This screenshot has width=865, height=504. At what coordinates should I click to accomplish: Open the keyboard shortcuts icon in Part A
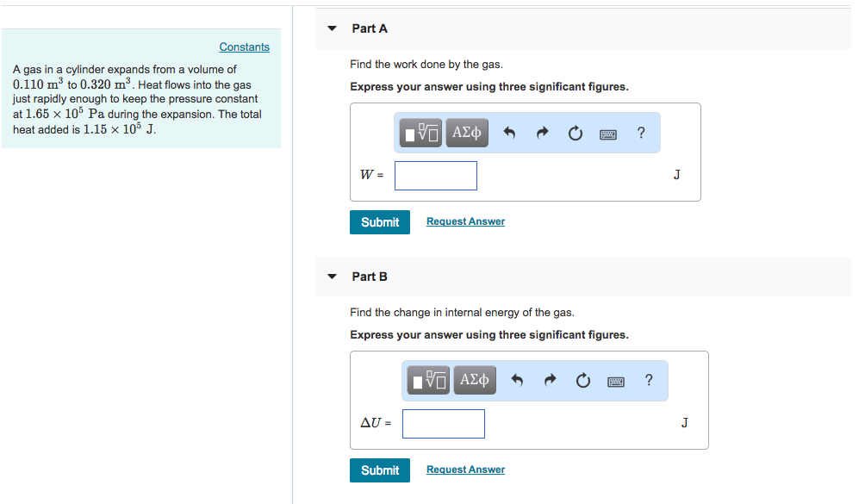pos(607,132)
